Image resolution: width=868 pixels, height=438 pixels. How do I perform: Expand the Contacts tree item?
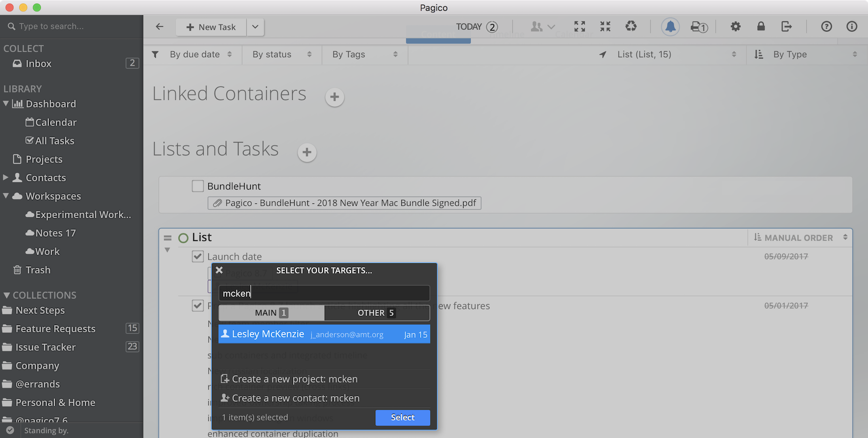(x=6, y=177)
